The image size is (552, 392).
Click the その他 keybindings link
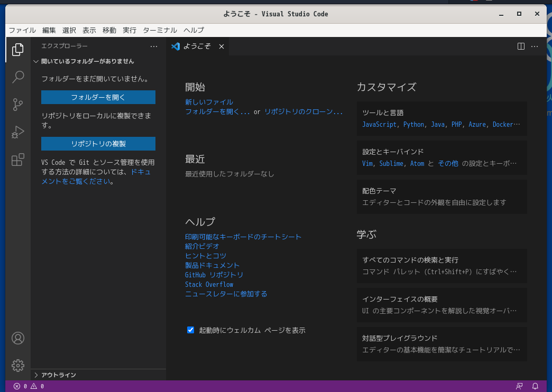[x=448, y=164]
